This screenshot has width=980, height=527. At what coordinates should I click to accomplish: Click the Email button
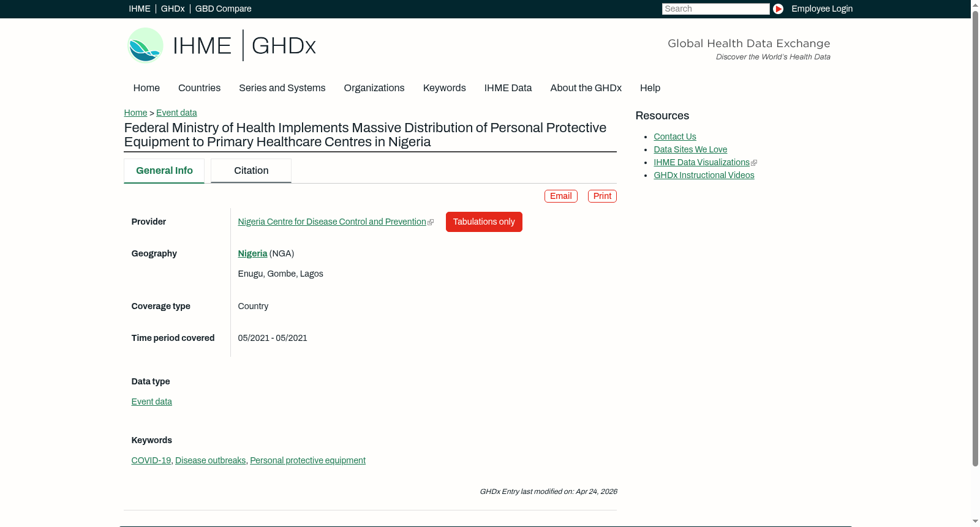(561, 196)
